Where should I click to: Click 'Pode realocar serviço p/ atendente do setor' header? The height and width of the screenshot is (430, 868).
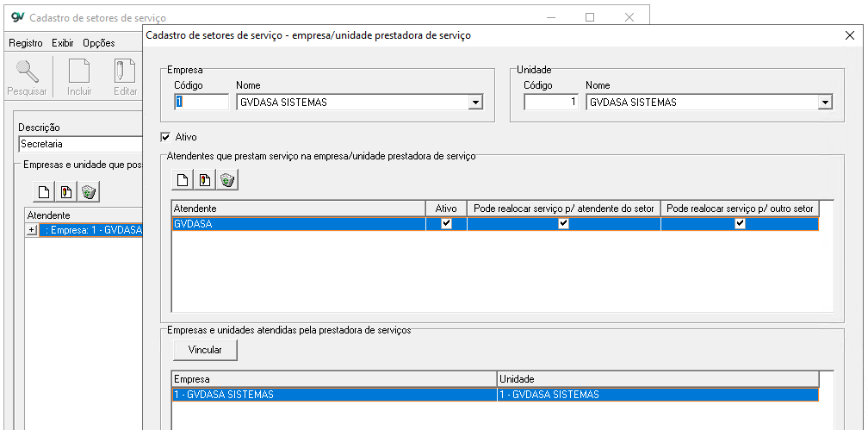click(563, 209)
